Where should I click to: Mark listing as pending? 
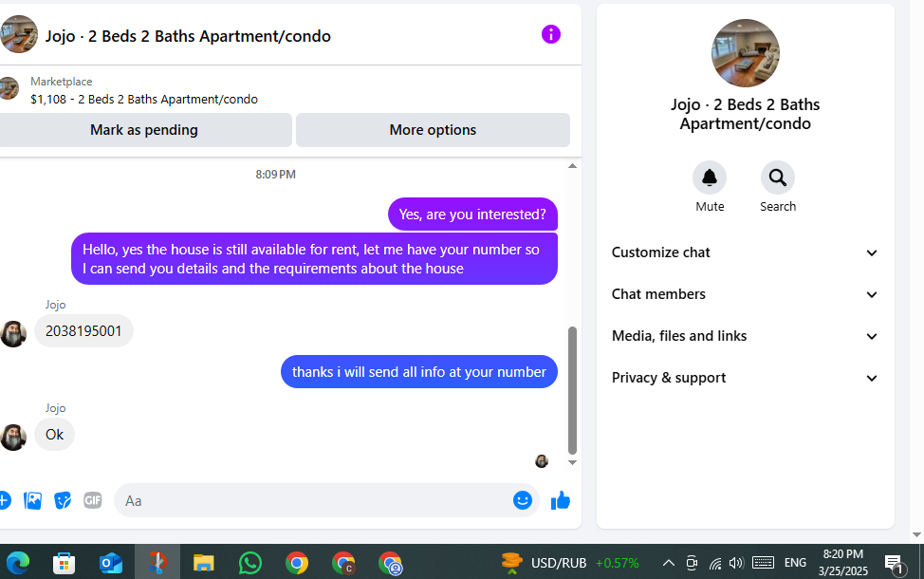[x=144, y=130]
